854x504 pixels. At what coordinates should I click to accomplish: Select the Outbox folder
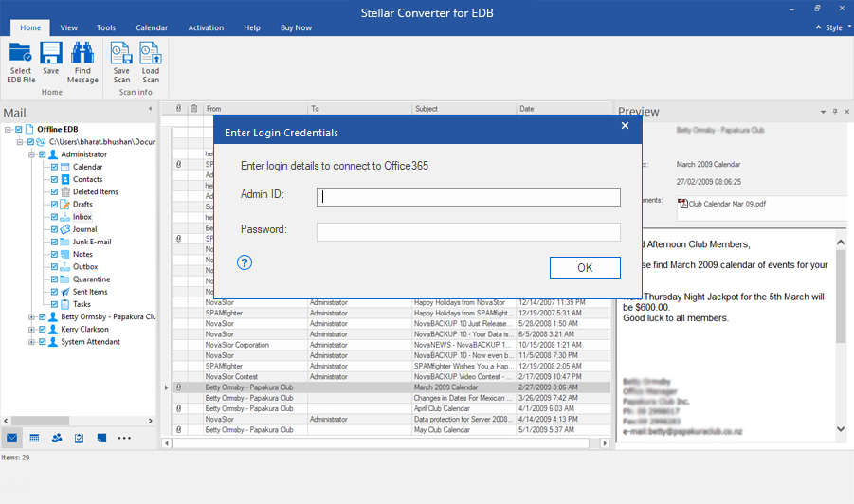pos(85,267)
